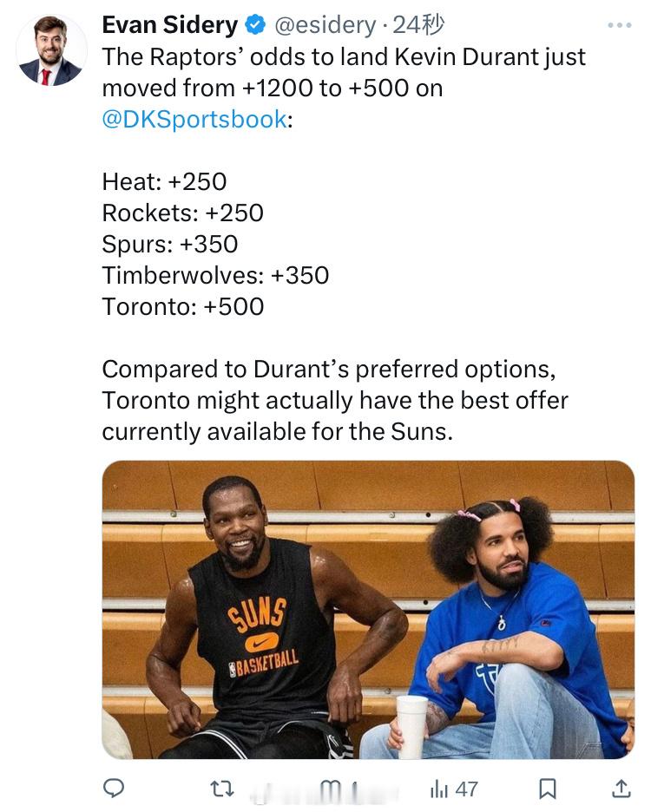Open view analytics via the bar chart icon
The image size is (651, 812).
pyautogui.click(x=438, y=789)
